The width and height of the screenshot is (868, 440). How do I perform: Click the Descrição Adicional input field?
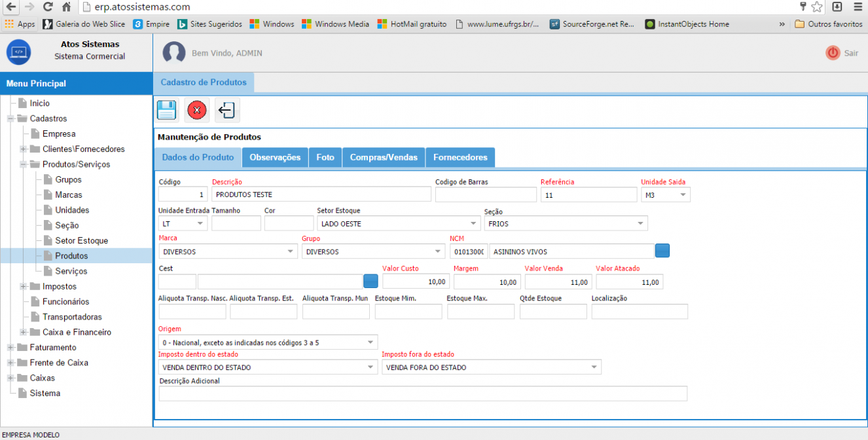[423, 393]
